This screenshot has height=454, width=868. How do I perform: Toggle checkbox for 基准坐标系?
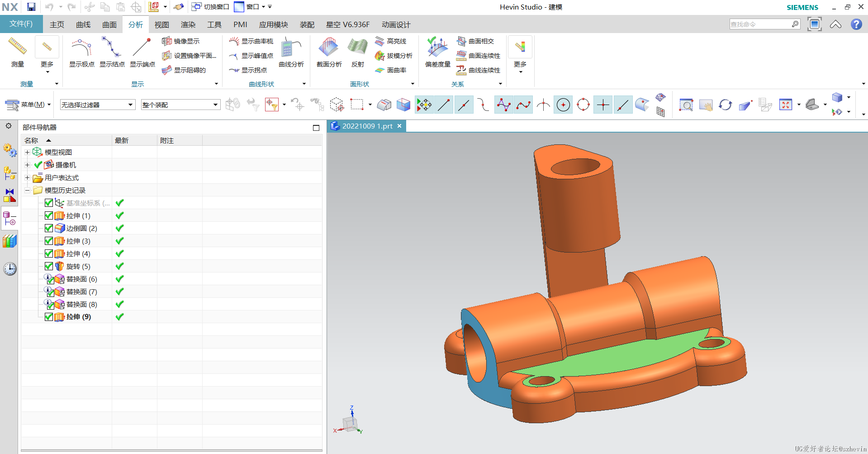click(49, 203)
